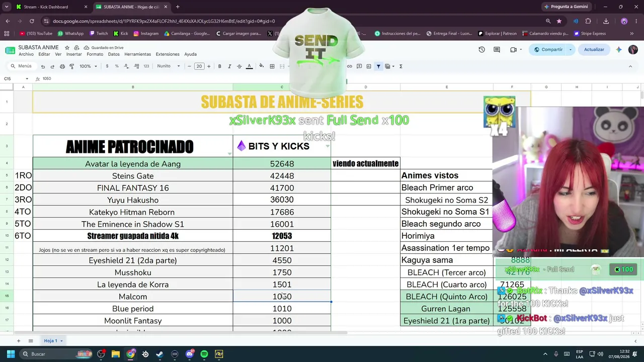
Task: Decrease font size with minus button
Action: click(x=189, y=66)
